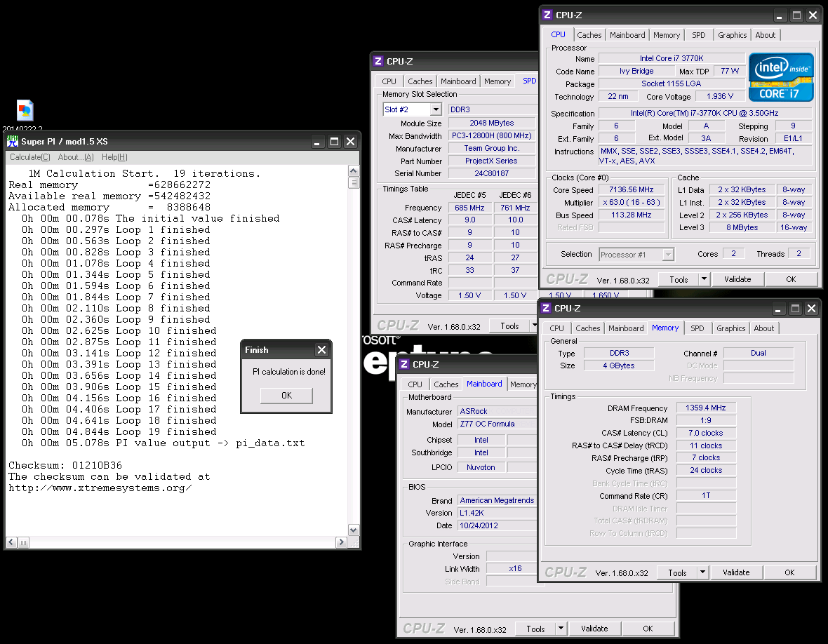The image size is (828, 644).
Task: Click Tools button in the CPU window
Action: [x=679, y=279]
